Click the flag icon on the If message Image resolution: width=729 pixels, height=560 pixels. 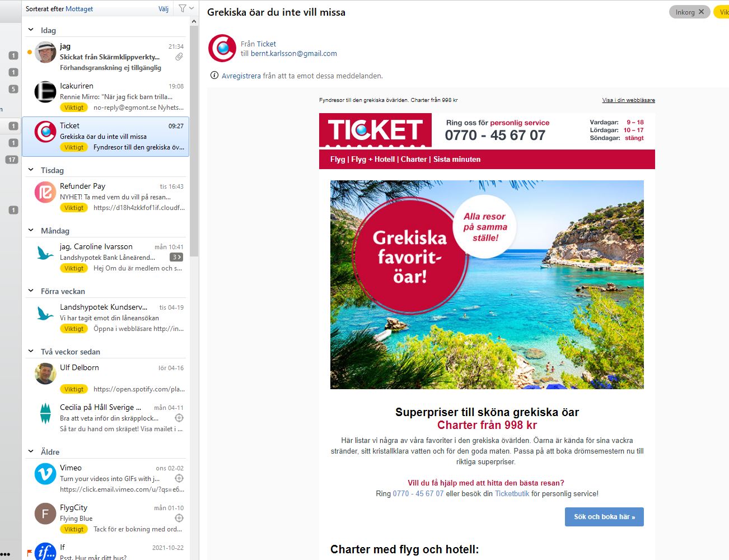29,553
